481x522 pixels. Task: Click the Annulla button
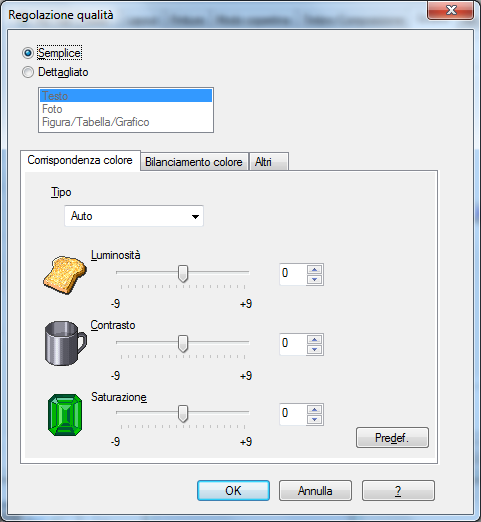click(315, 491)
